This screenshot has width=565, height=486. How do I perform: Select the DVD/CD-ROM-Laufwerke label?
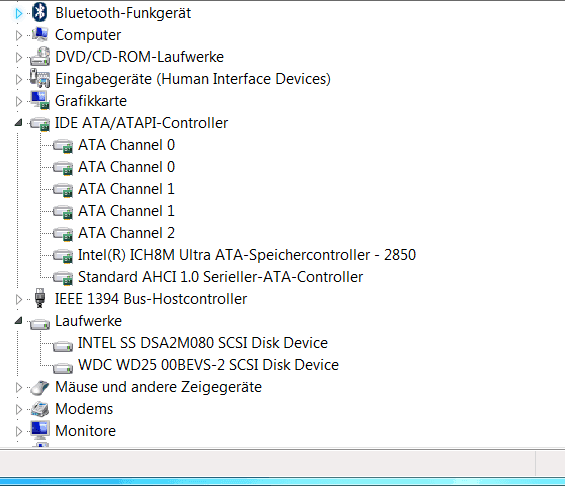pyautogui.click(x=139, y=57)
